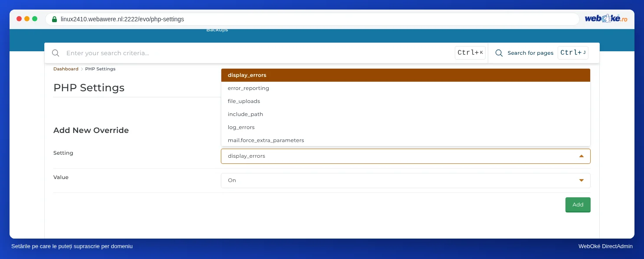This screenshot has height=259, width=644.
Task: Click the green Add button
Action: coord(578,205)
